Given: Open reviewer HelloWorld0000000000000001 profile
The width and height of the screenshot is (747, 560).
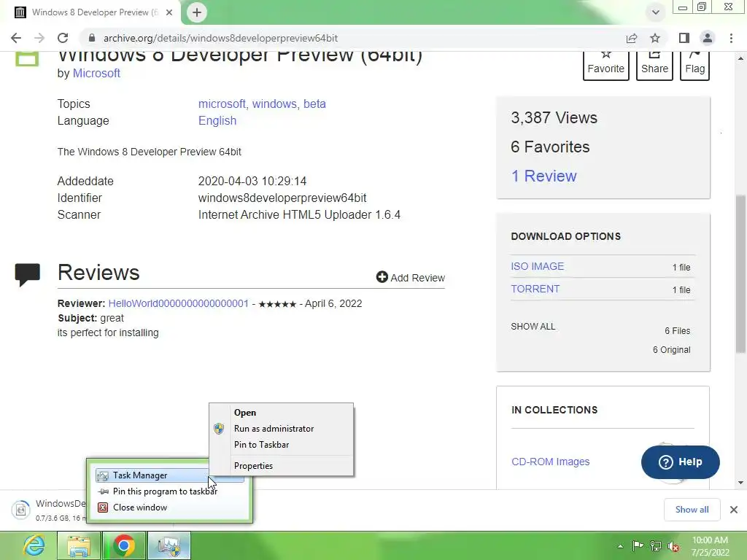Looking at the screenshot, I should (x=178, y=304).
